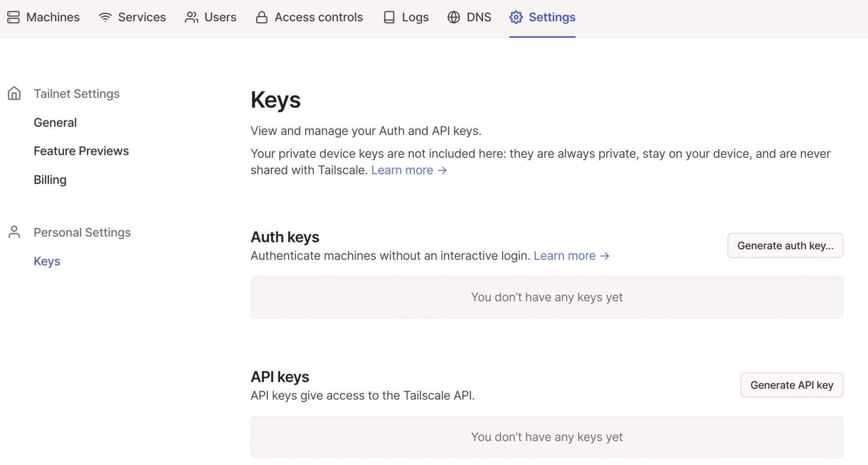This screenshot has height=465, width=868.
Task: Click the Machines server icon
Action: 14,17
